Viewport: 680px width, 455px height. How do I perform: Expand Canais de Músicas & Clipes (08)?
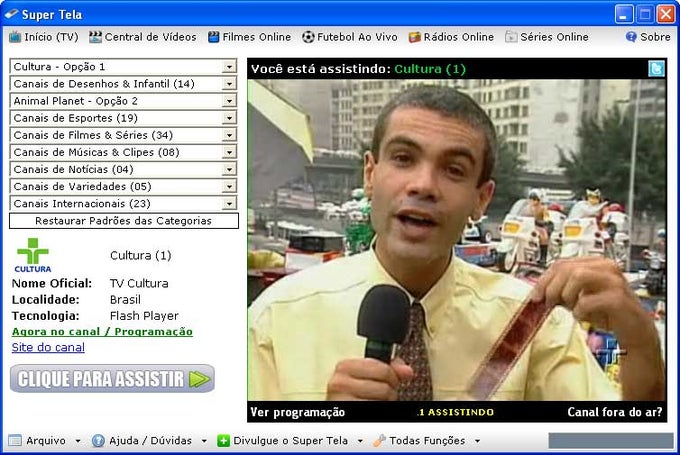[x=229, y=152]
